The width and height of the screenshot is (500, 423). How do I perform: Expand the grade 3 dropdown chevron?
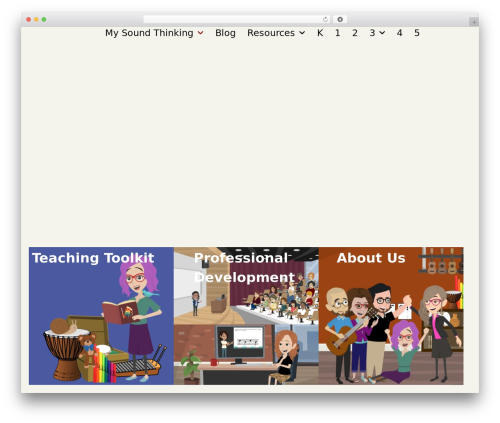(x=382, y=33)
